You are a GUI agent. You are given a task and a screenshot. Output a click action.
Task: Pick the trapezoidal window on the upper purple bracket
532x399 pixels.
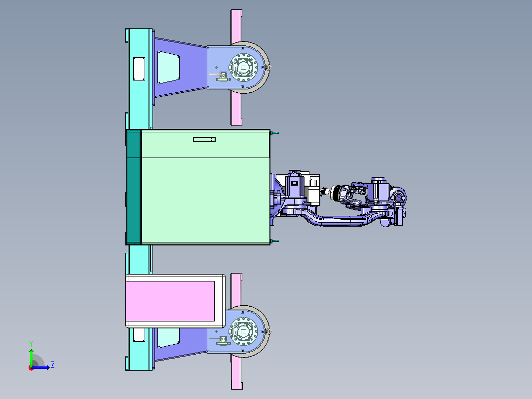(x=169, y=68)
